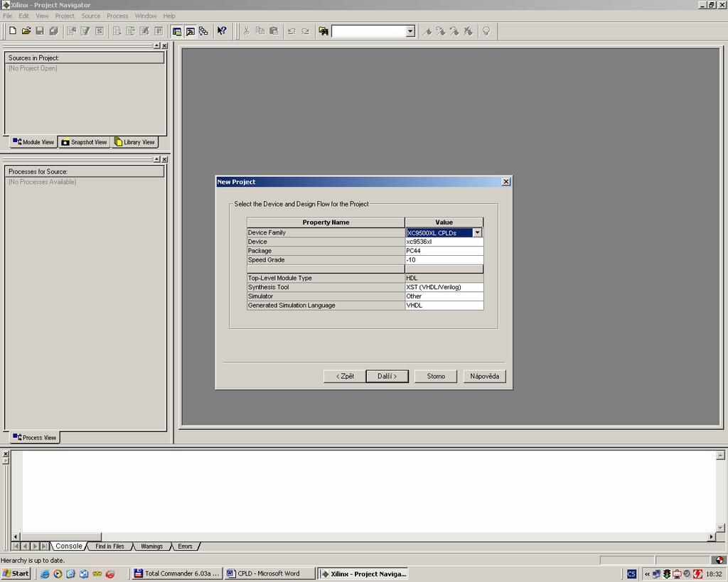Open the Device Family dropdown arrow
The width and height of the screenshot is (728, 582).
[477, 232]
